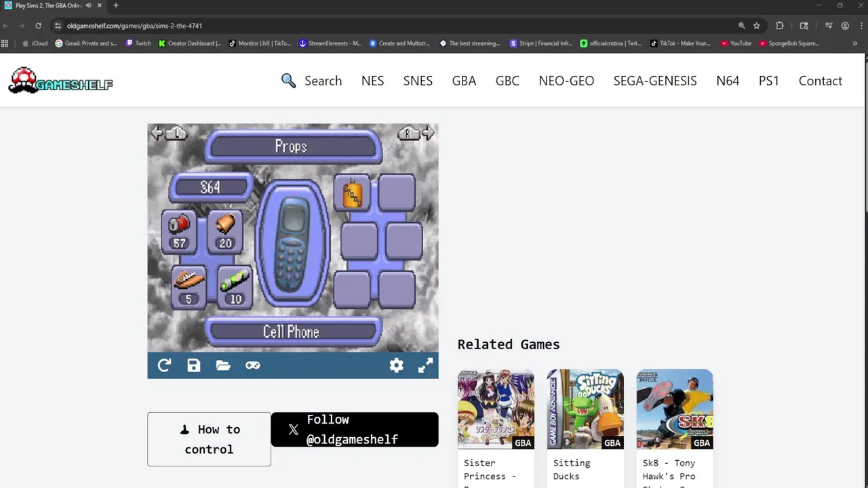868x488 pixels.
Task: Open the Search magnifier in site navigation
Action: (x=311, y=81)
